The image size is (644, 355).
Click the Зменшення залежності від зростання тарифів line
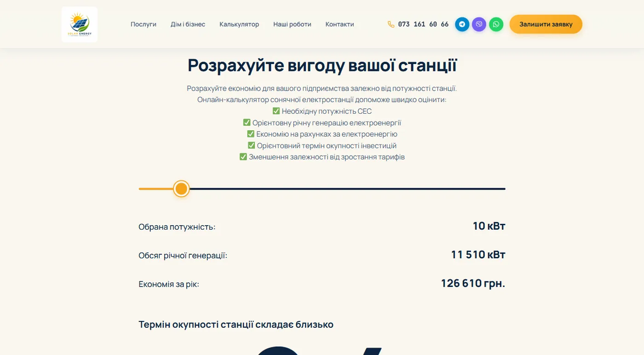(322, 157)
